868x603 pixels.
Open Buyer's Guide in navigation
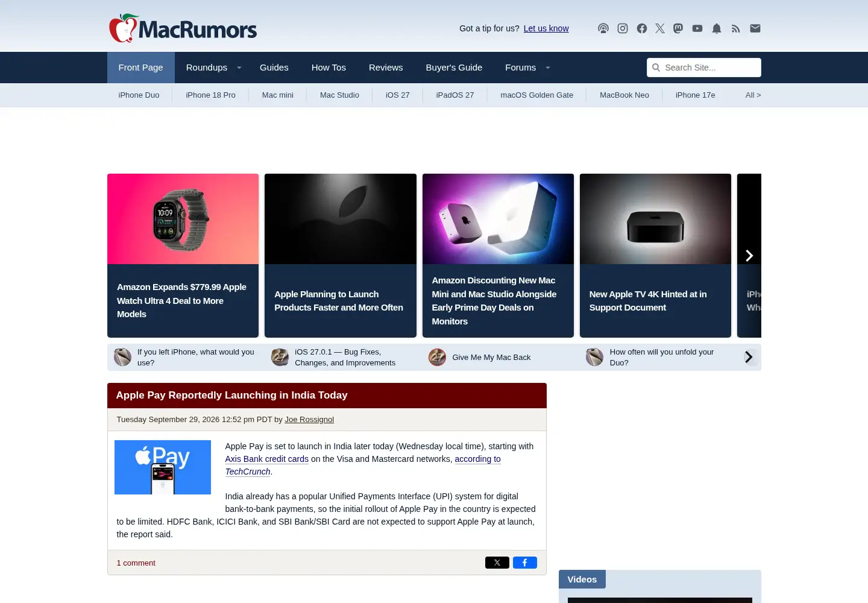[x=454, y=68]
